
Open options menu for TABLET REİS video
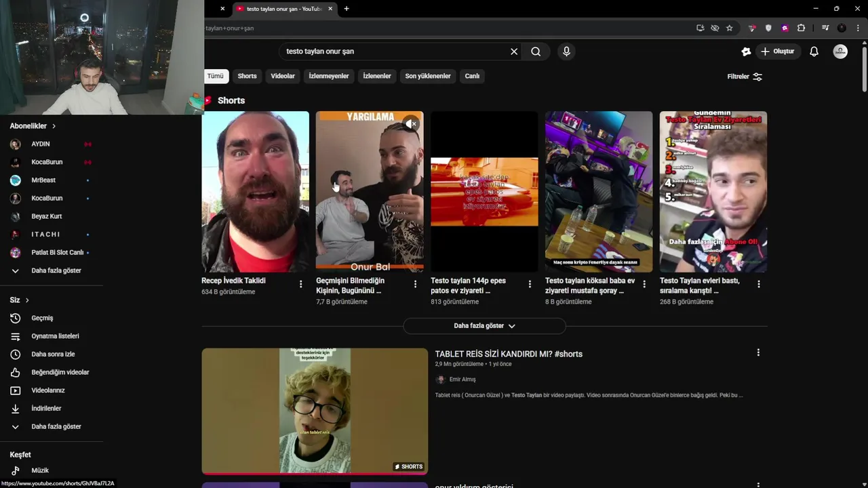point(758,352)
